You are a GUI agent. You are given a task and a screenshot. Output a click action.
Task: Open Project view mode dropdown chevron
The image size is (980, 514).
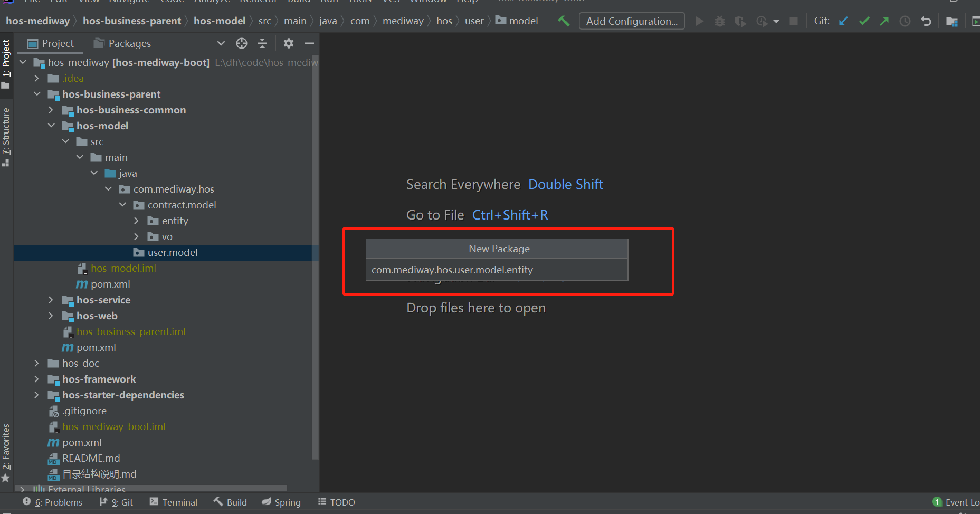221,43
